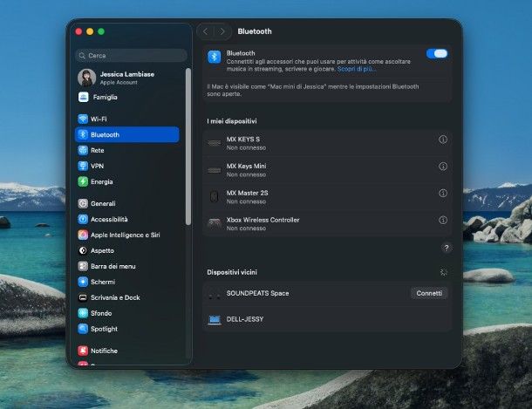Click the sidebar scrollbar

click(x=188, y=147)
